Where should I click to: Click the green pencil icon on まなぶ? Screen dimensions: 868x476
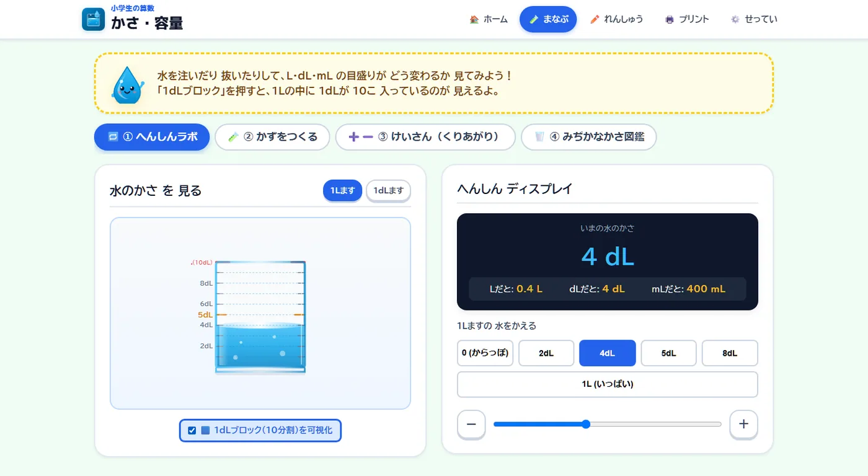tap(534, 19)
